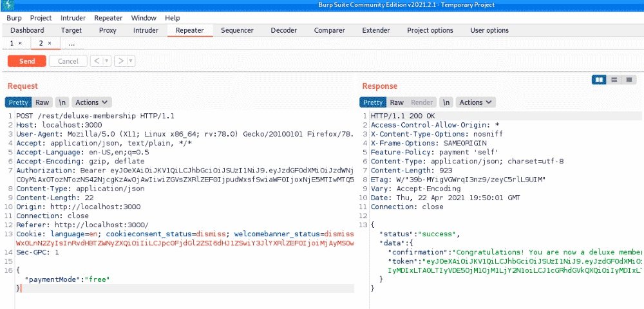Click the "paymentMode":"free" body line
Image resolution: width=644 pixels, height=309 pixels.
[x=68, y=279]
